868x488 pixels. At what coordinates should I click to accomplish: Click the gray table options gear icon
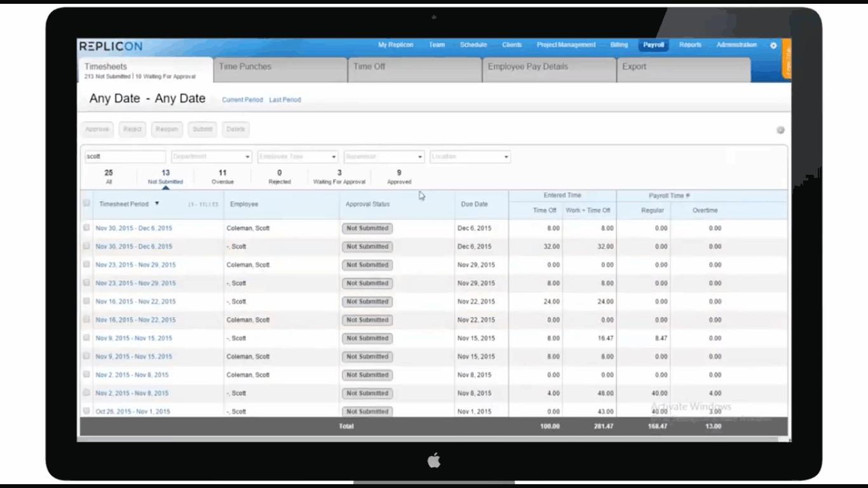pos(780,130)
